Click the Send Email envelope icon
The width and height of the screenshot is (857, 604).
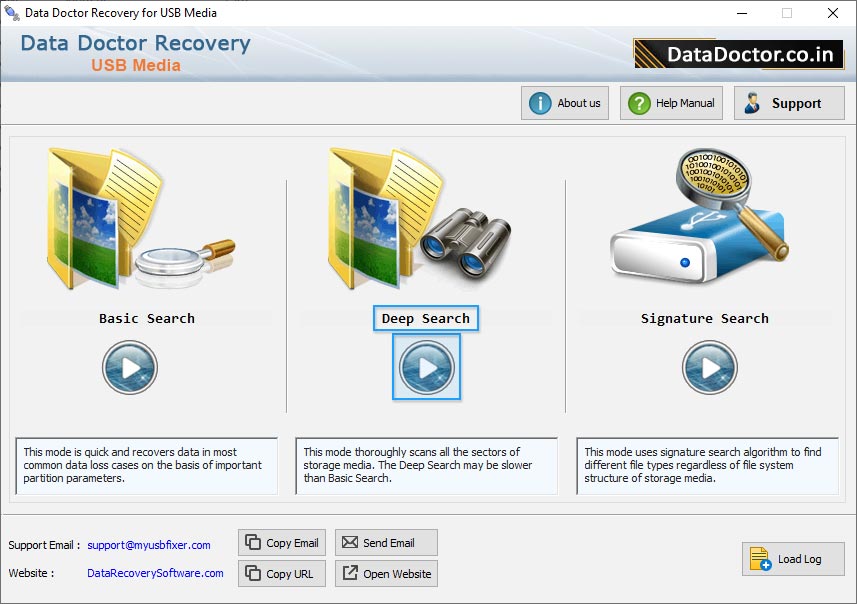pos(352,542)
